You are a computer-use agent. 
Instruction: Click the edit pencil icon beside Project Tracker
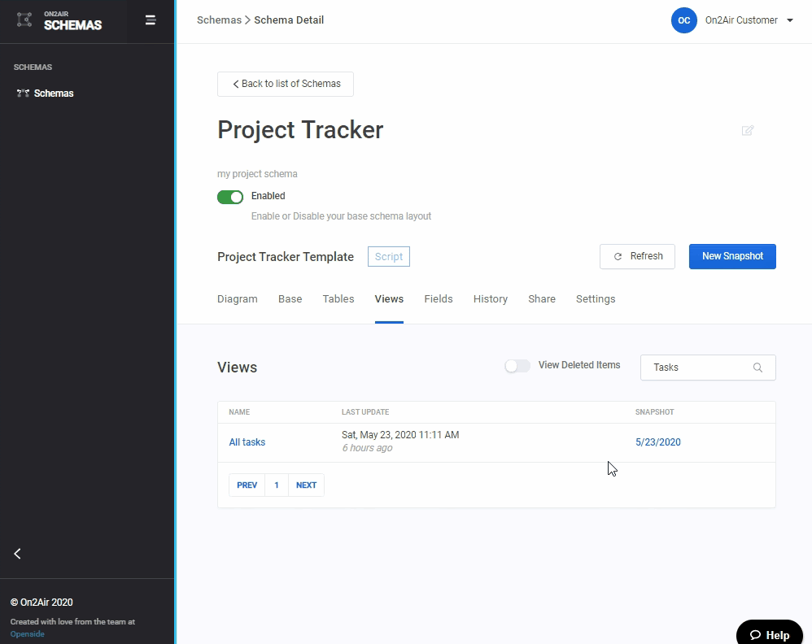click(x=747, y=130)
